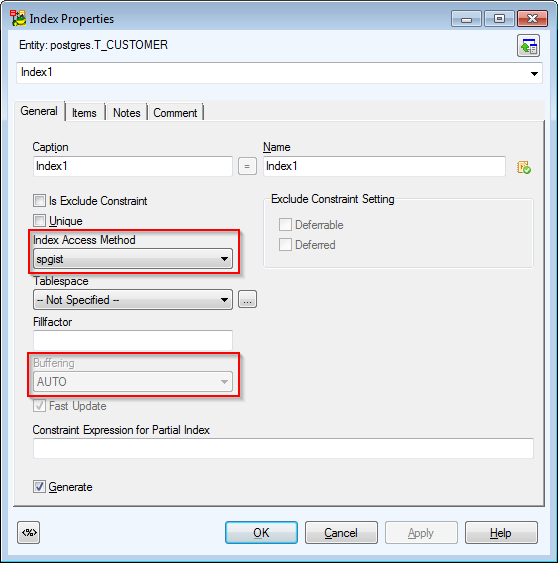Click the naming convention check icon beside Name
Viewport: 558px width, 563px height.
coord(524,167)
